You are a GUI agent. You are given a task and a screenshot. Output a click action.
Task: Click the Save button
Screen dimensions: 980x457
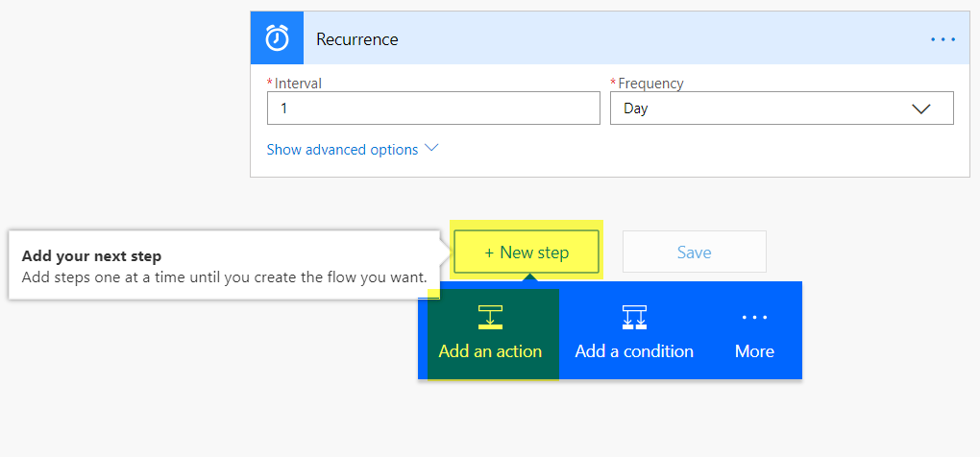point(695,252)
